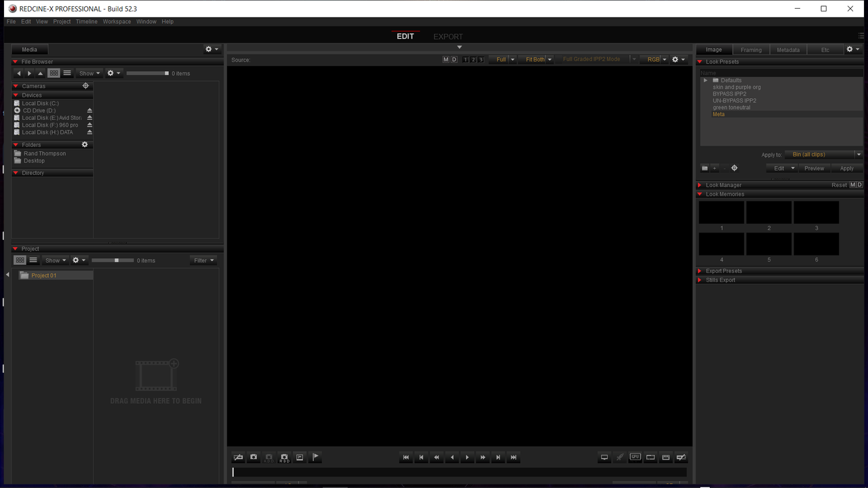The width and height of the screenshot is (868, 488).
Task: Click the target icon in Look Presets
Action: pyautogui.click(x=734, y=168)
